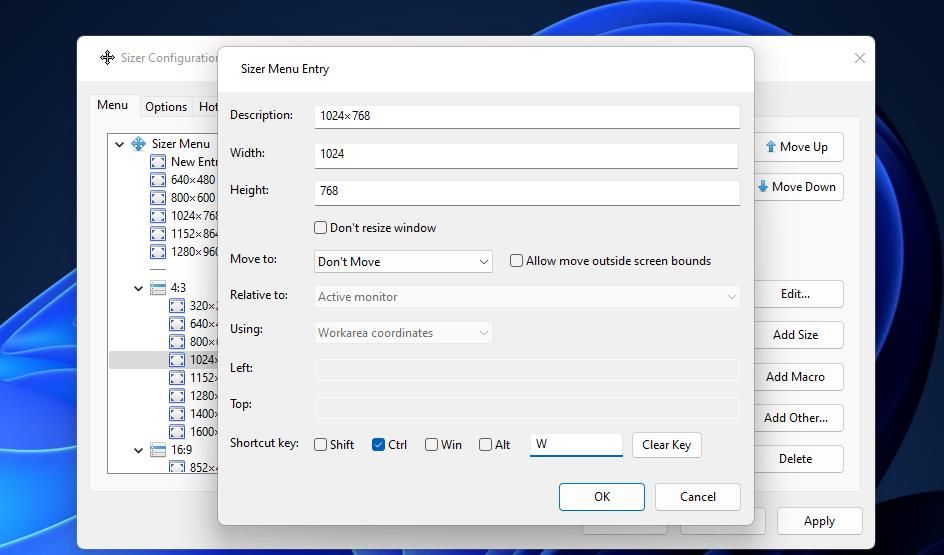
Task: Click the New Entry size icon
Action: [x=158, y=162]
